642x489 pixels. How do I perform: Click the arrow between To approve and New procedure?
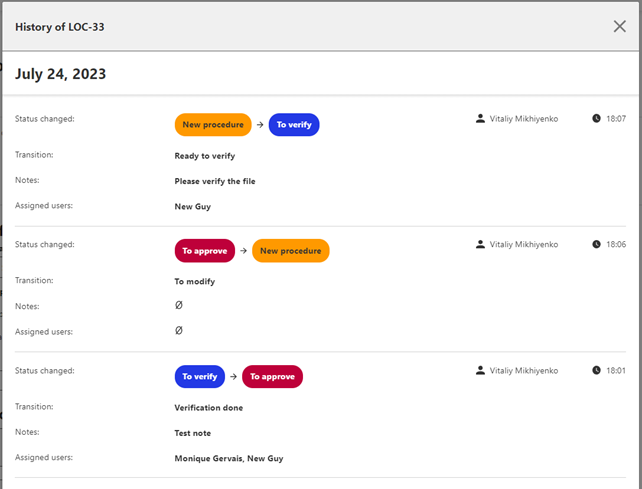pyautogui.click(x=244, y=251)
